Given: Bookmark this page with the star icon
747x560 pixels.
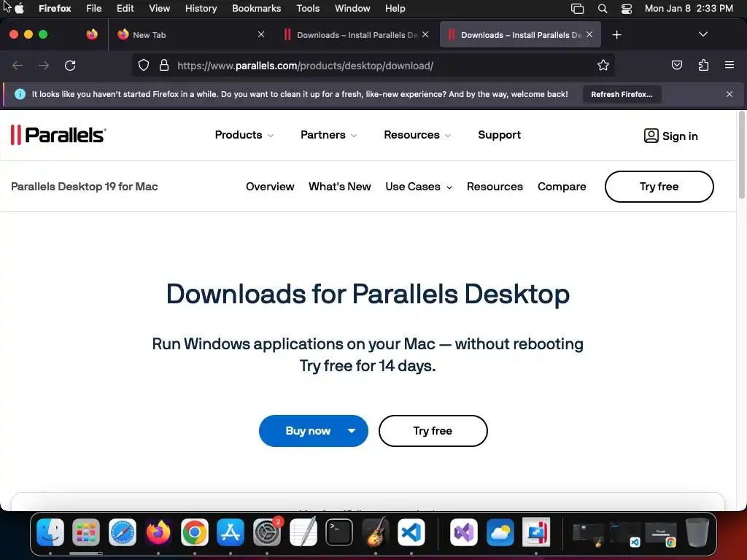Looking at the screenshot, I should click(603, 65).
